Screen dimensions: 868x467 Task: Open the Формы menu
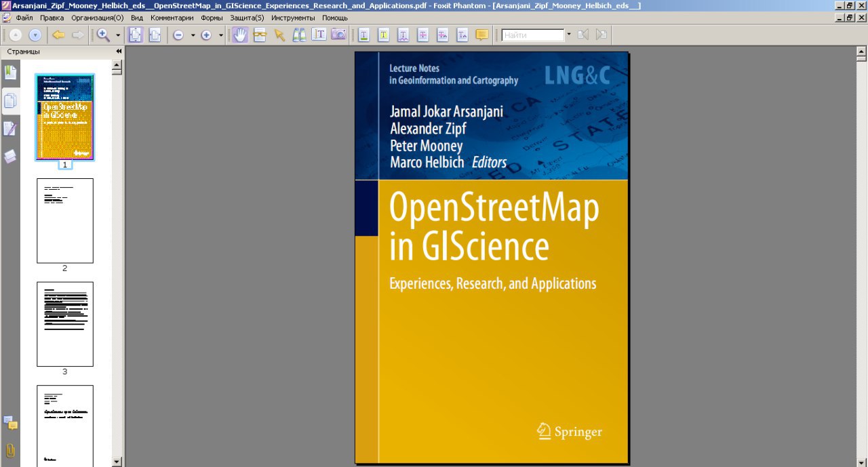[212, 18]
